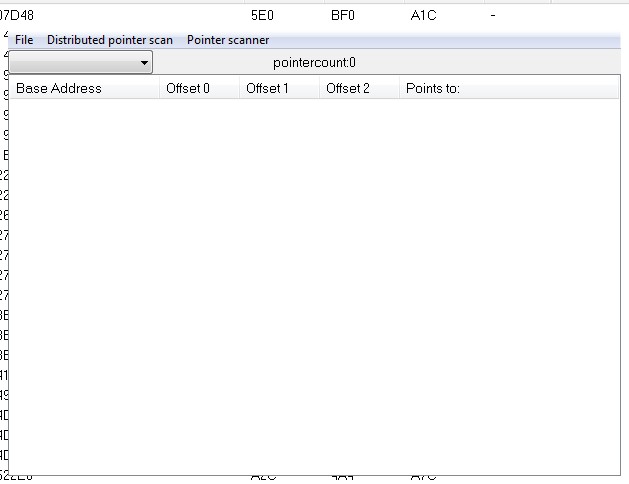
Task: Click divider between Base Address and Offset 0
Action: coord(159,88)
